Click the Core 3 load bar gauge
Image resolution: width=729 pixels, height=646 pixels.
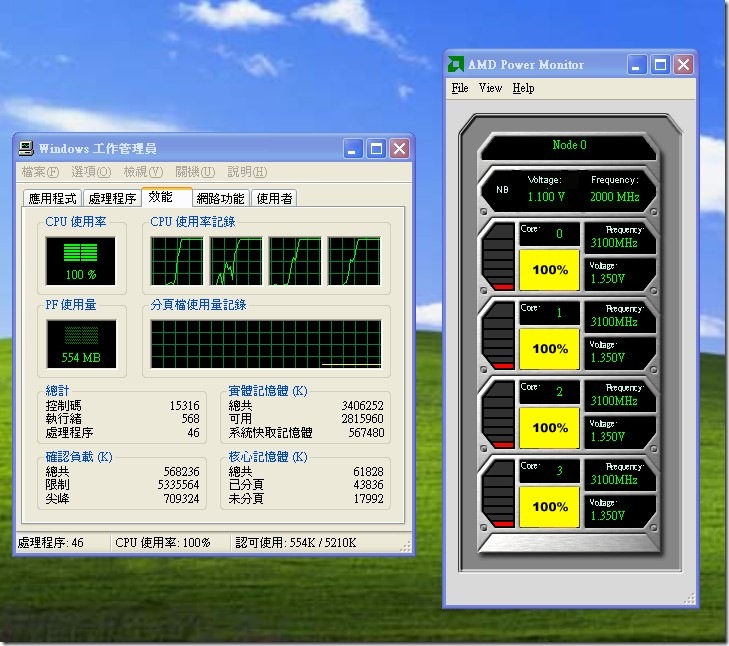tap(498, 495)
